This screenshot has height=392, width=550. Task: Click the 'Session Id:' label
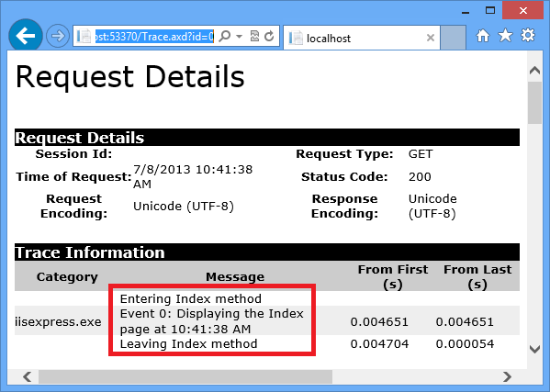(73, 154)
